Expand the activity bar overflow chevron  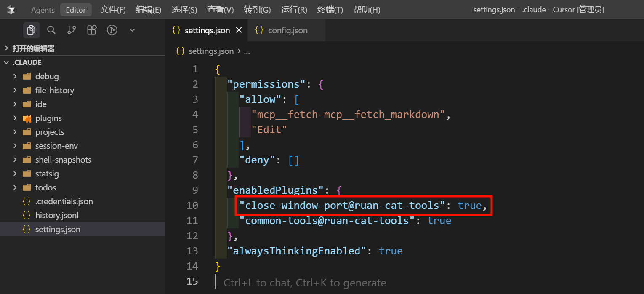point(132,30)
